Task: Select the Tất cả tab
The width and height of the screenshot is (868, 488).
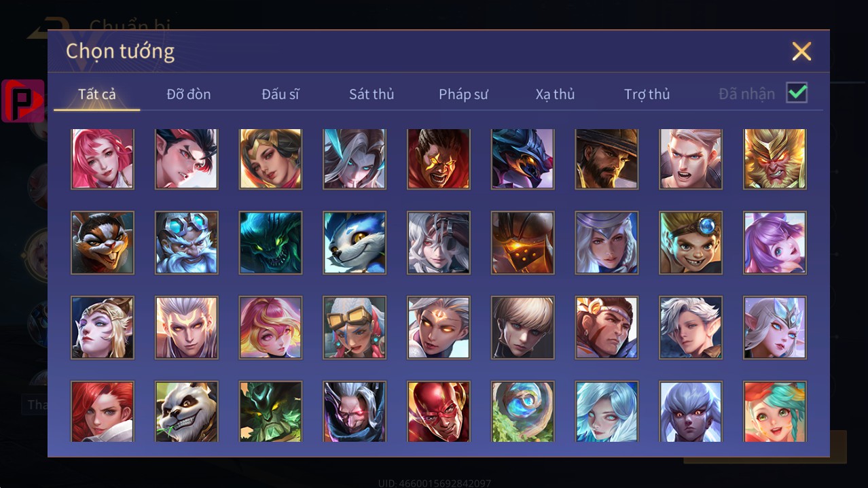Action: 97,94
